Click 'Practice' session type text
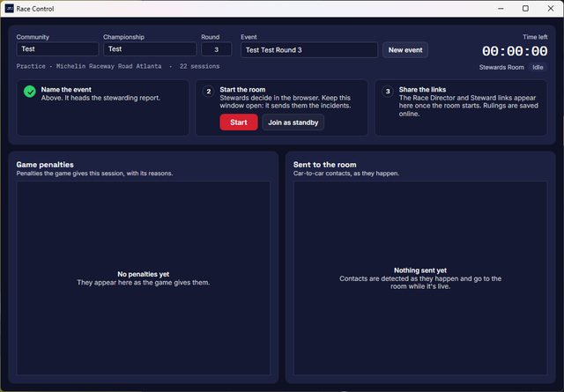The width and height of the screenshot is (564, 392). pyautogui.click(x=31, y=66)
